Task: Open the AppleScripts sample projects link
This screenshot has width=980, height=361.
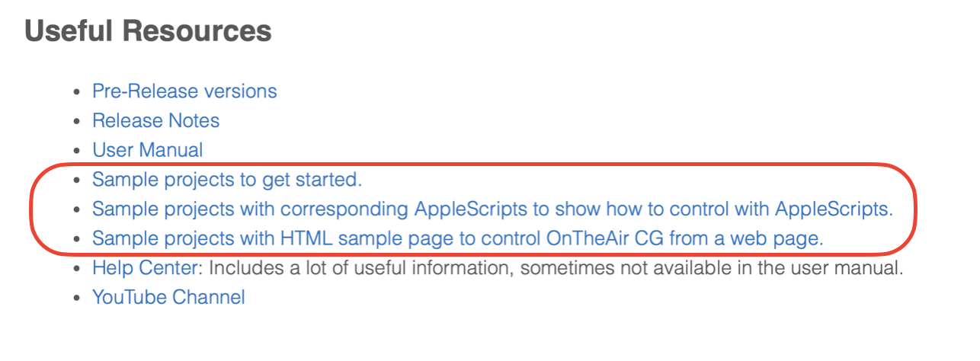Action: [x=492, y=209]
